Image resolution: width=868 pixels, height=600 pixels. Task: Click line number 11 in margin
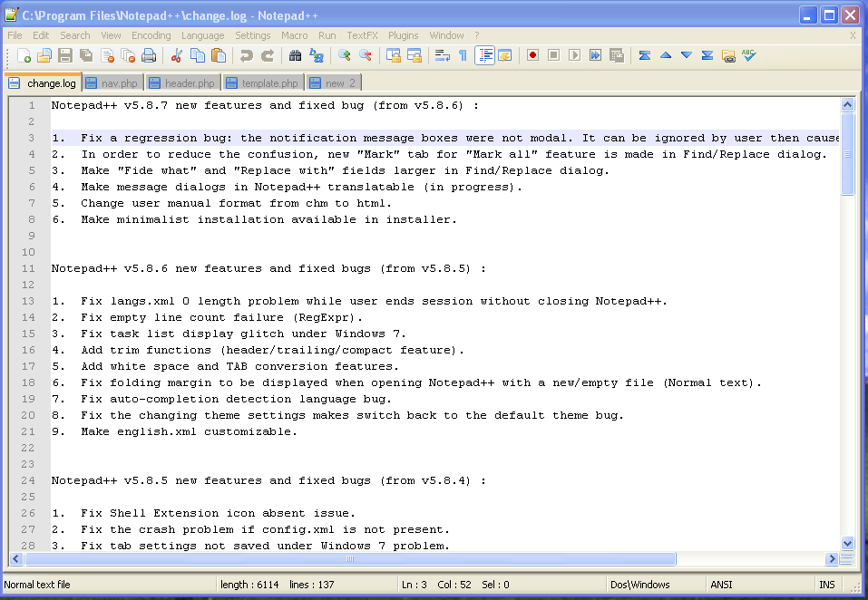pos(28,268)
